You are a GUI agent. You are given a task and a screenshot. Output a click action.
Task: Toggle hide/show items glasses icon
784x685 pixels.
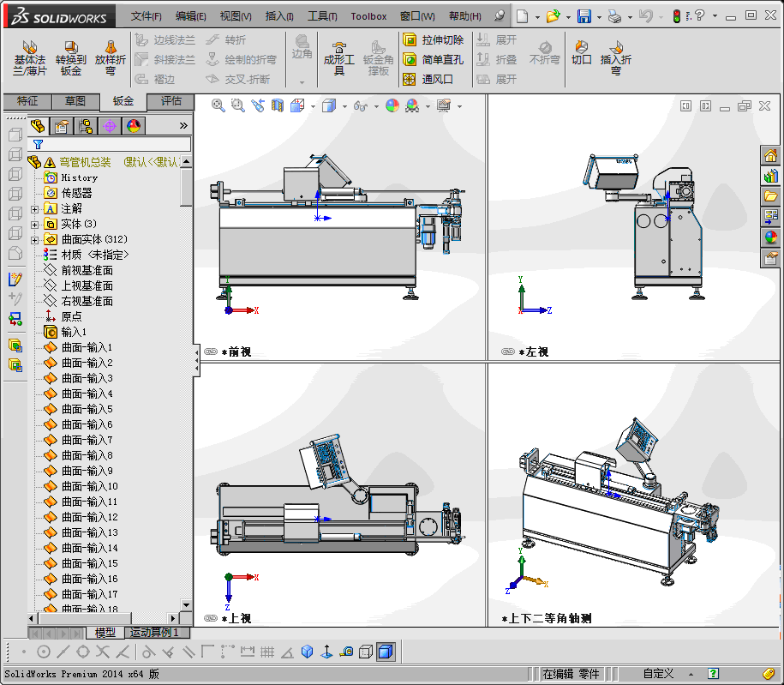(x=360, y=105)
